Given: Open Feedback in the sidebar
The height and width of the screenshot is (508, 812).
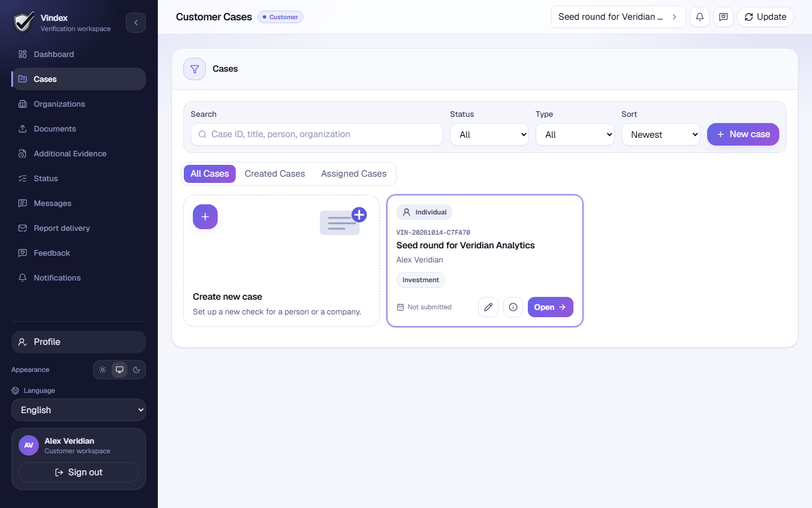Looking at the screenshot, I should tap(78, 253).
